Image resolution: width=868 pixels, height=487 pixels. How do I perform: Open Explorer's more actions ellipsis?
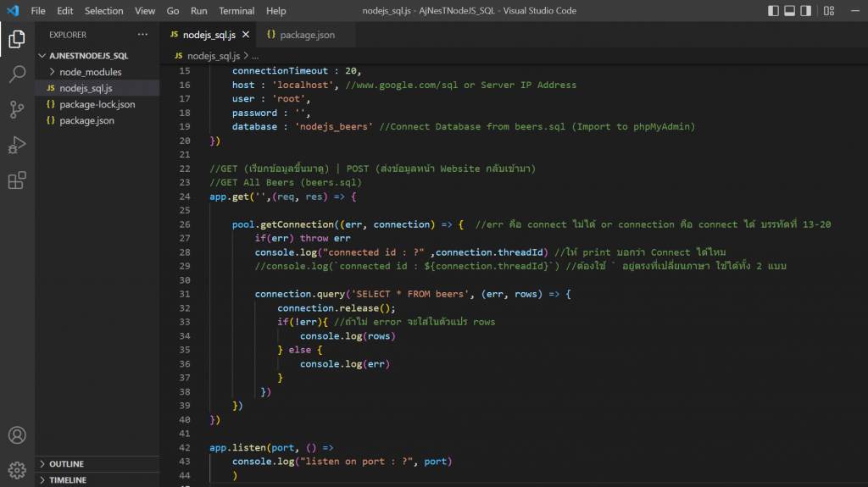pyautogui.click(x=142, y=35)
